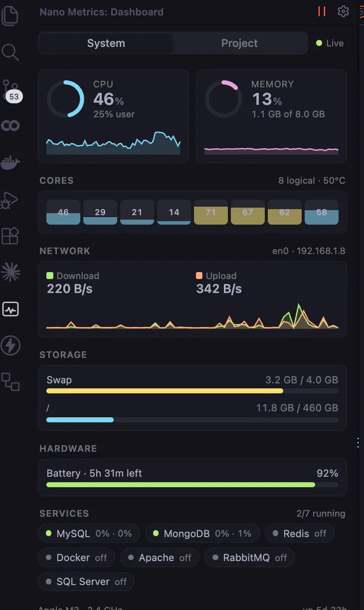The image size is (364, 610).
Task: Click the orange Upload legend swatch
Action: pyautogui.click(x=199, y=276)
